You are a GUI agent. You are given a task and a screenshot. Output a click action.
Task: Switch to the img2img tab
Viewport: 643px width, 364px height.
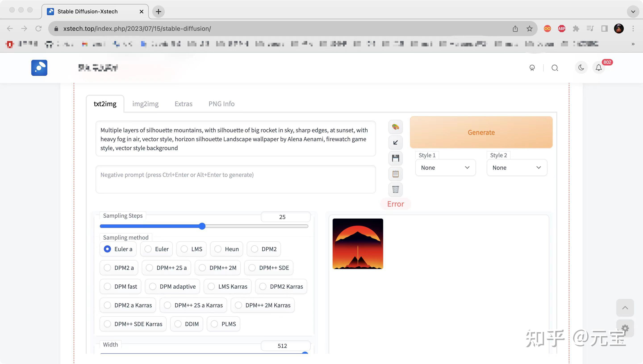click(145, 104)
